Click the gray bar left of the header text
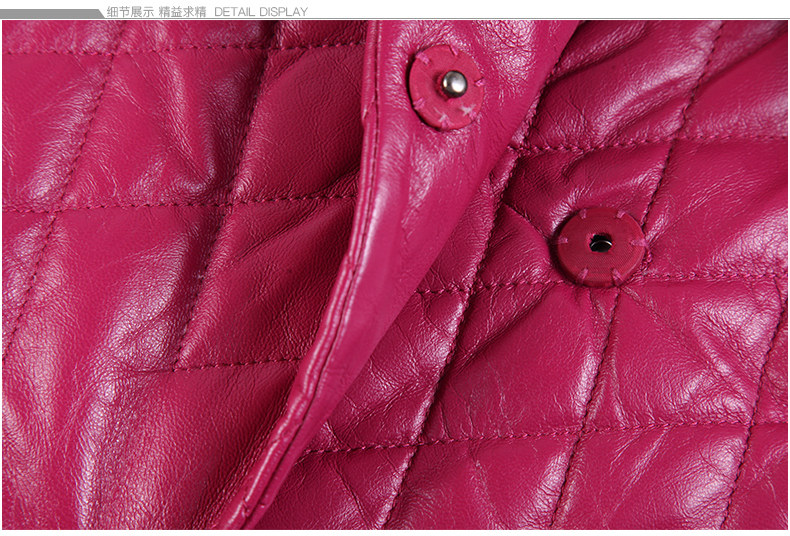 pos(50,11)
